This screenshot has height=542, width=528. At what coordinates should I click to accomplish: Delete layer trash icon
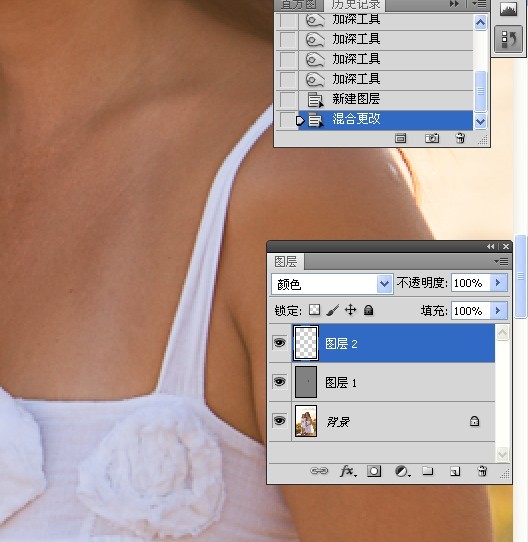(482, 471)
